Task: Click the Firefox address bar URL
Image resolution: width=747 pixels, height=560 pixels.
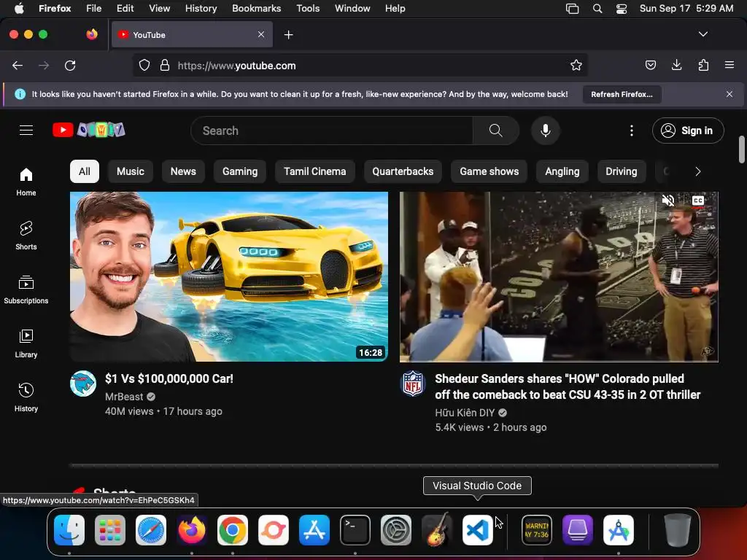Action: (237, 66)
